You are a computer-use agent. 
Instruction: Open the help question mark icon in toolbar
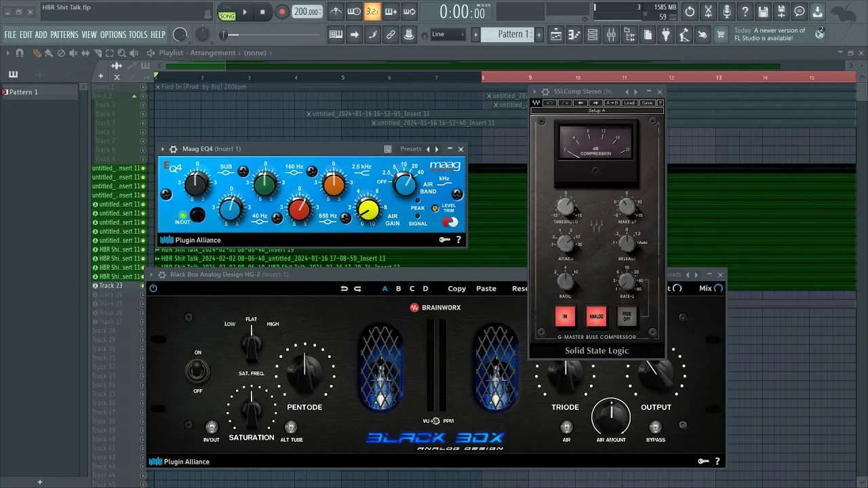(x=745, y=12)
